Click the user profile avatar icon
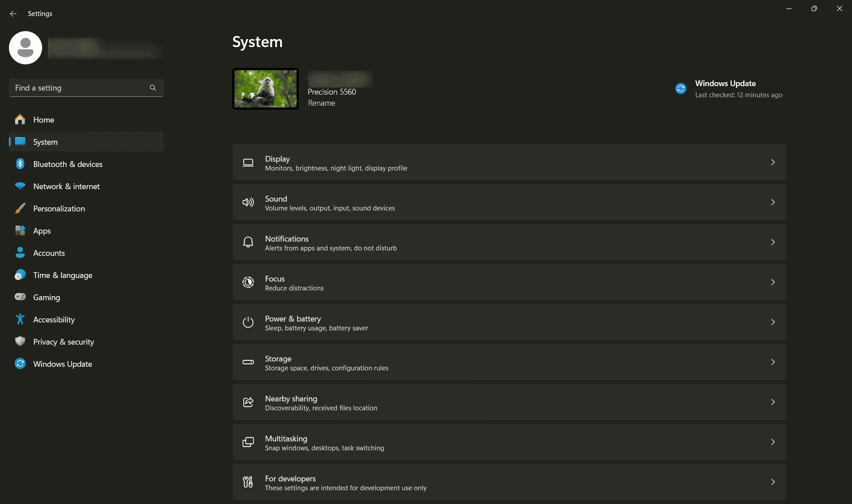Image resolution: width=852 pixels, height=504 pixels. [25, 48]
